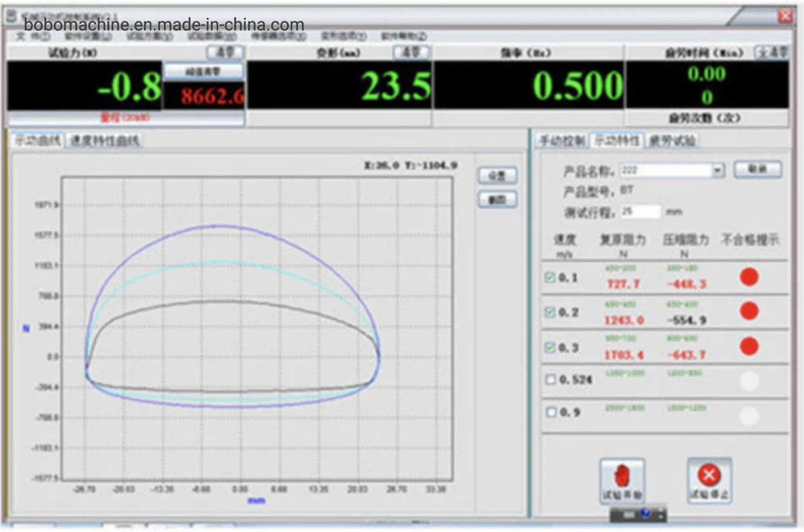The width and height of the screenshot is (804, 532).
Task: Stop the test with the red X icon
Action: point(709,480)
